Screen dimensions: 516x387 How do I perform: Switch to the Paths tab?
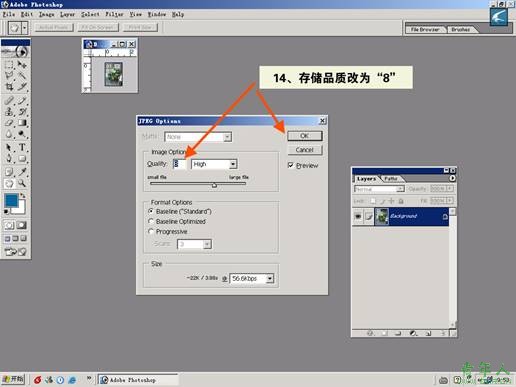(x=391, y=179)
